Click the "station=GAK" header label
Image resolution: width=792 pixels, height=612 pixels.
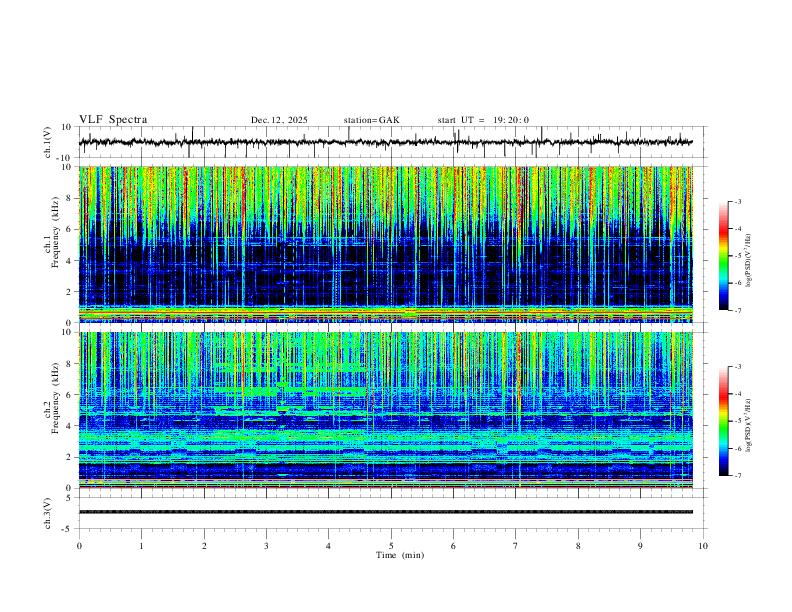pos(371,120)
